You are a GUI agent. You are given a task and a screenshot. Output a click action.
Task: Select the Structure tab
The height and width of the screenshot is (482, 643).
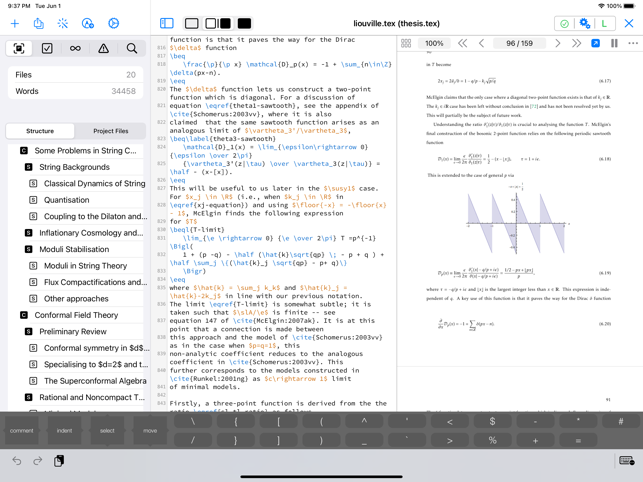[40, 131]
